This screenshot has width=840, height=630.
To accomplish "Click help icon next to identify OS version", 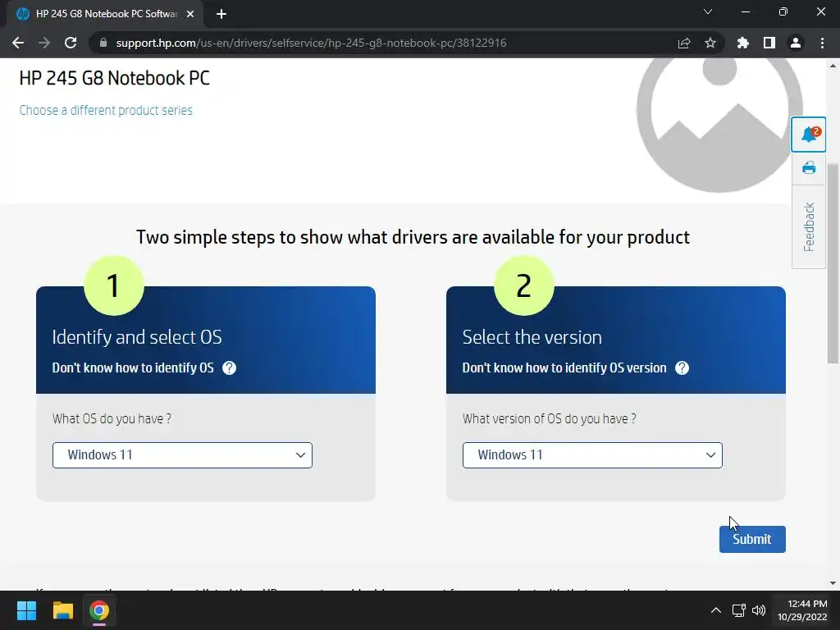I will click(682, 368).
